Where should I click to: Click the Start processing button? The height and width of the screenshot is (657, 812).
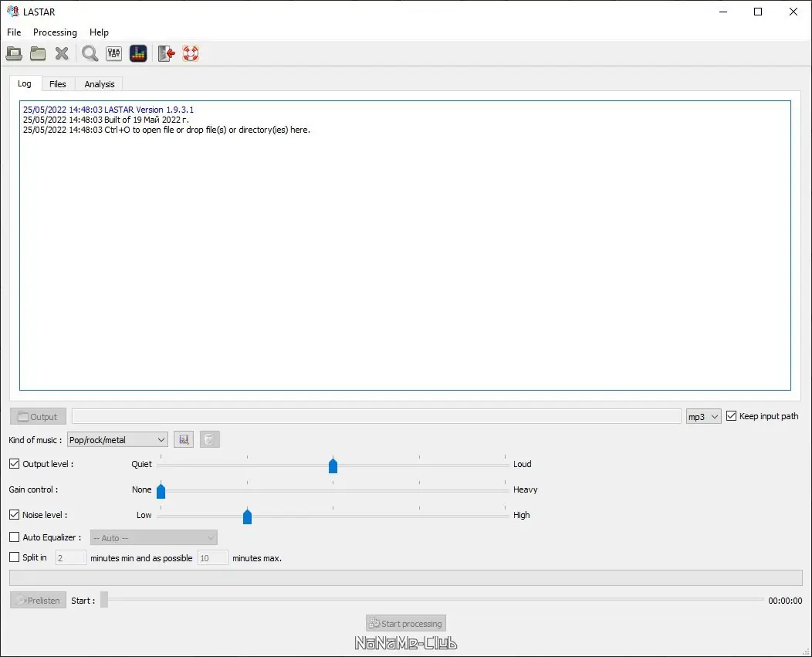point(406,623)
